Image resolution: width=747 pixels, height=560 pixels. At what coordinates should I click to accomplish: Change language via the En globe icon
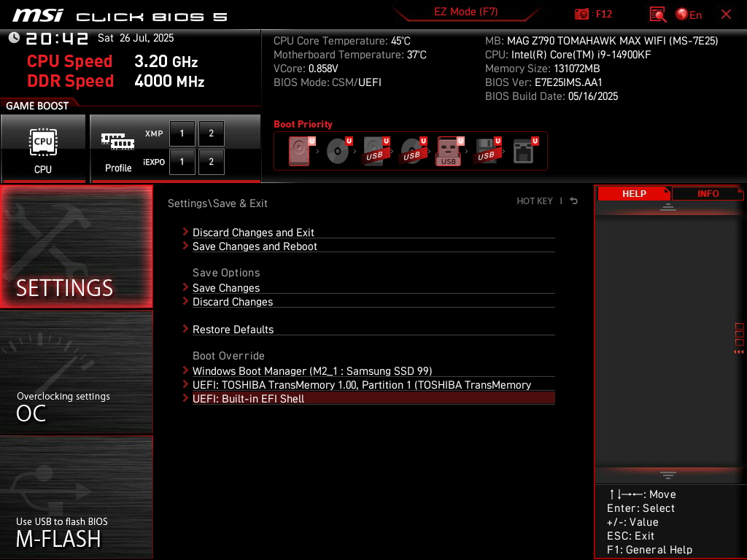[x=689, y=15]
